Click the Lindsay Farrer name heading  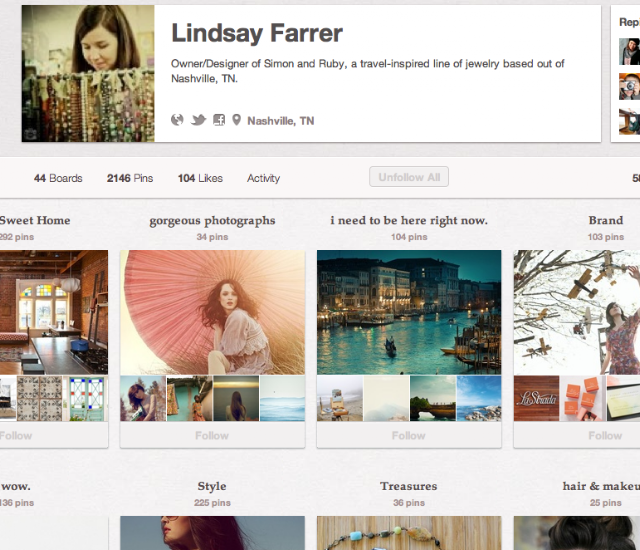coord(257,33)
